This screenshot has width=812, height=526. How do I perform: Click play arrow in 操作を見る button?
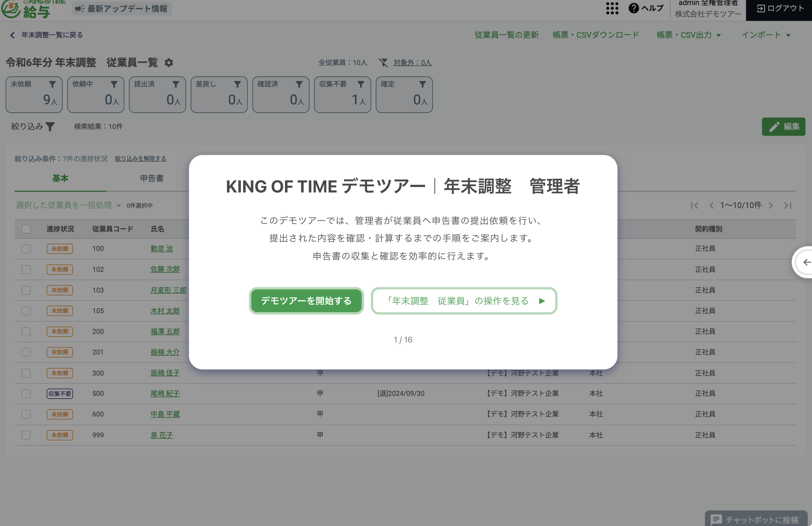coord(542,301)
